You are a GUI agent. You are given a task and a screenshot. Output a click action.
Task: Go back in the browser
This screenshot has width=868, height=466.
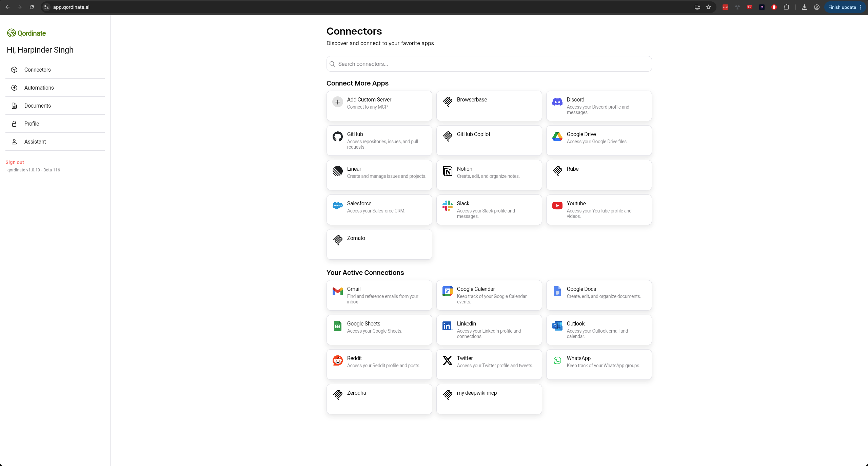click(x=7, y=7)
